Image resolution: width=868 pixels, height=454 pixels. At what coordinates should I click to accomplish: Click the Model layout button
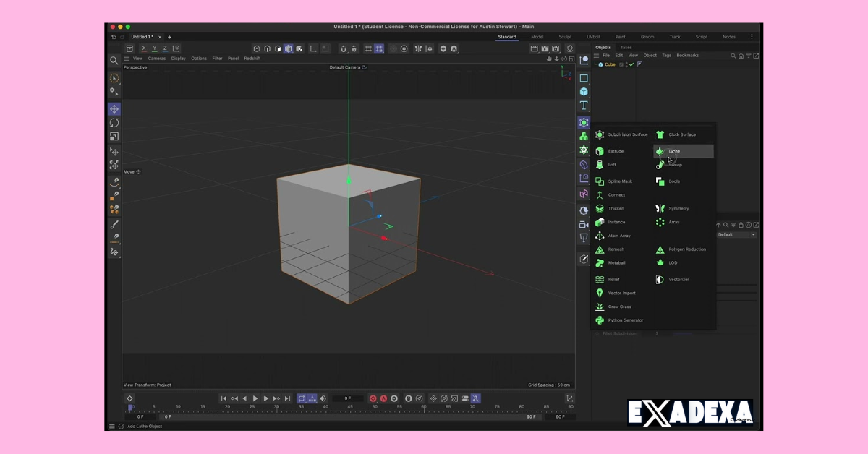[x=537, y=37]
